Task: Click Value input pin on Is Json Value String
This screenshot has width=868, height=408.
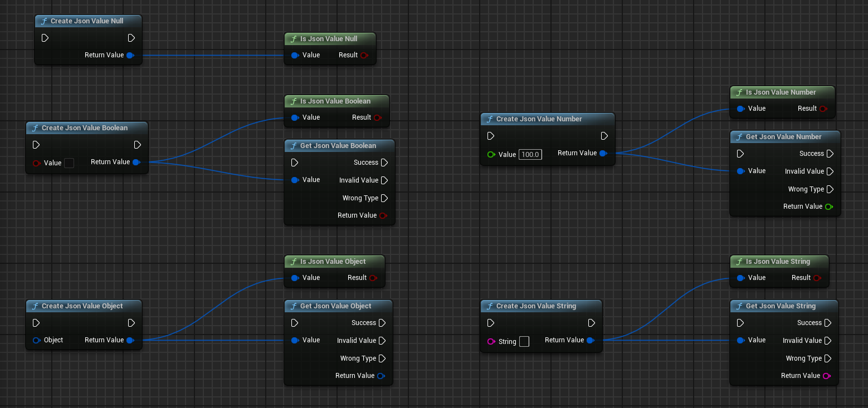Action: click(741, 278)
